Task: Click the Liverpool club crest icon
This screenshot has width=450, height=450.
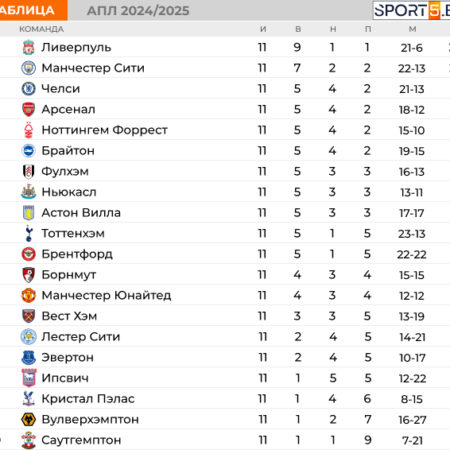Action: point(29,47)
